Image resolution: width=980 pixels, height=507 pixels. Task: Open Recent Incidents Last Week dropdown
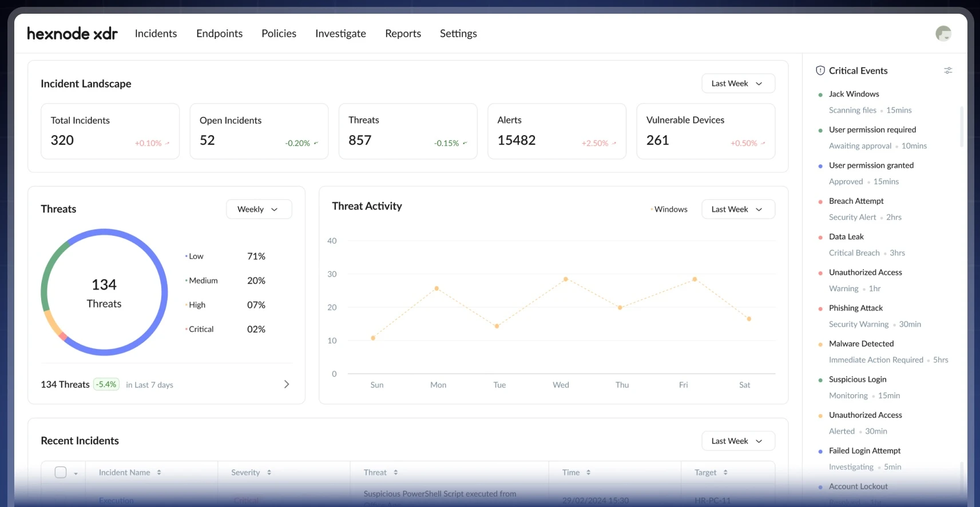coord(737,441)
